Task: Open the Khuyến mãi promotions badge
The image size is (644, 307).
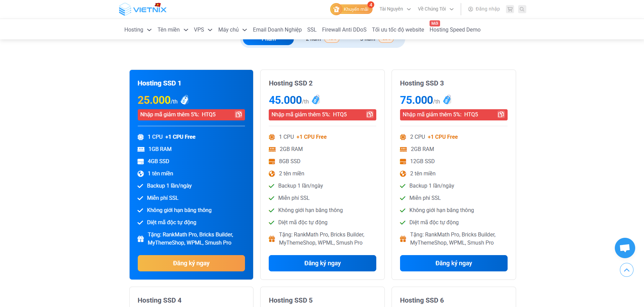Action: click(x=351, y=9)
